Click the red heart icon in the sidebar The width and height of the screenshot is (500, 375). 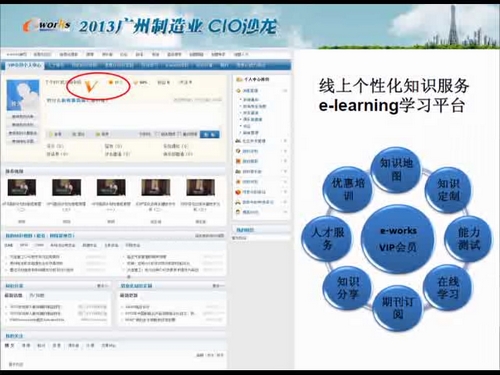(238, 192)
